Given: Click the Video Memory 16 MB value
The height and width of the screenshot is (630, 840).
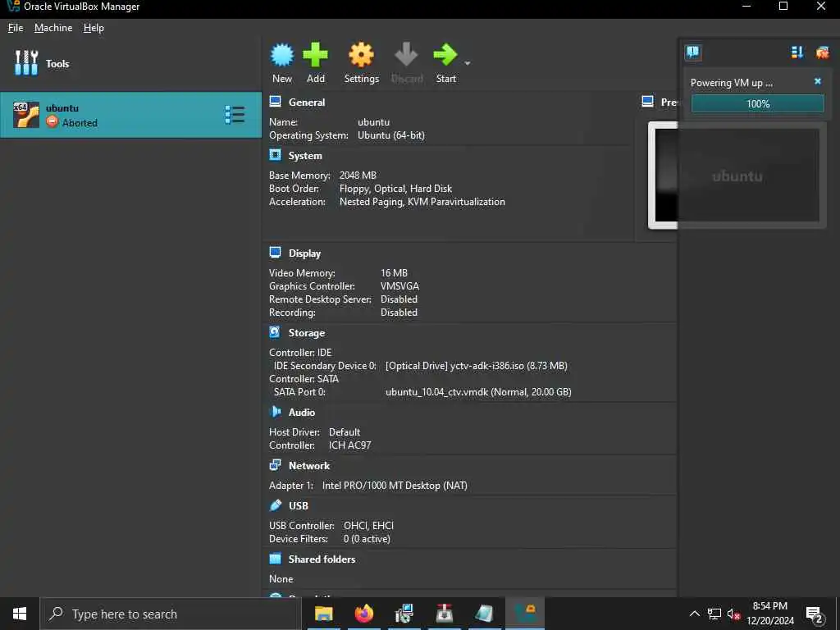Looking at the screenshot, I should (394, 272).
